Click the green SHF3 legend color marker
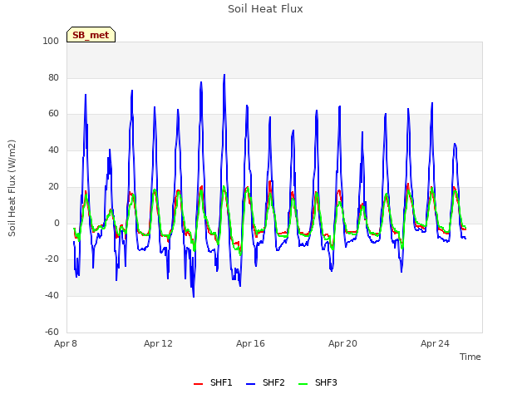The height and width of the screenshot is (399, 532). (303, 384)
